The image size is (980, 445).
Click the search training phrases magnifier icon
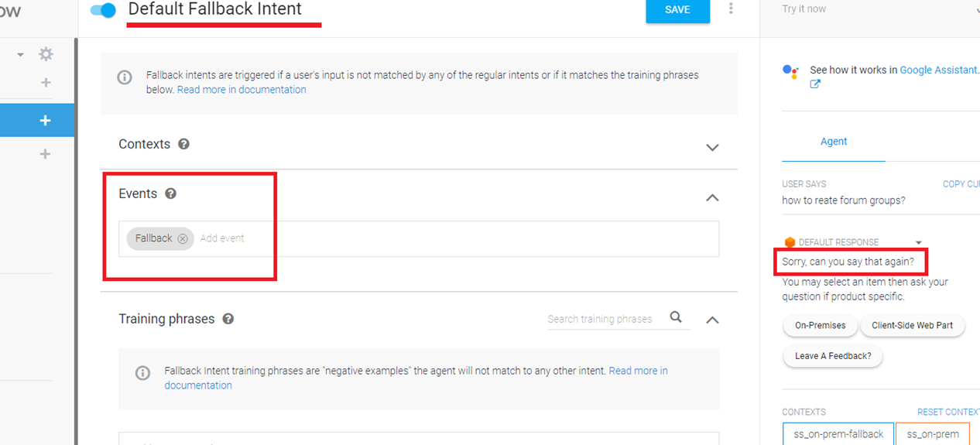676,317
